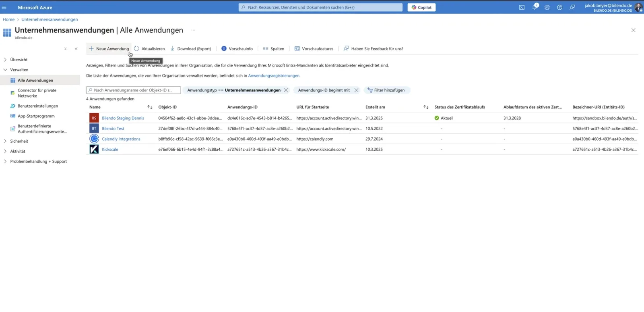Open the Anwendungsregistrierungen link
Viewport: 644px width, 312px height.
[274, 75]
